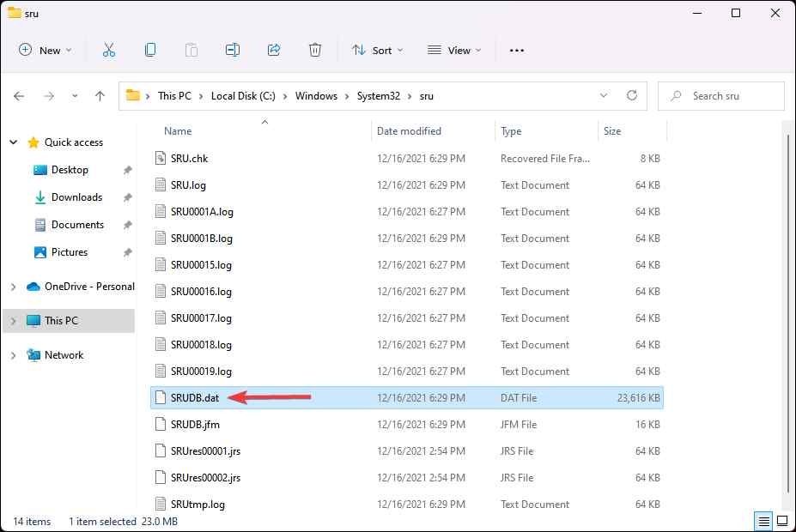Click the 23,616 KB size value
The width and height of the screenshot is (796, 532).
pyautogui.click(x=638, y=397)
